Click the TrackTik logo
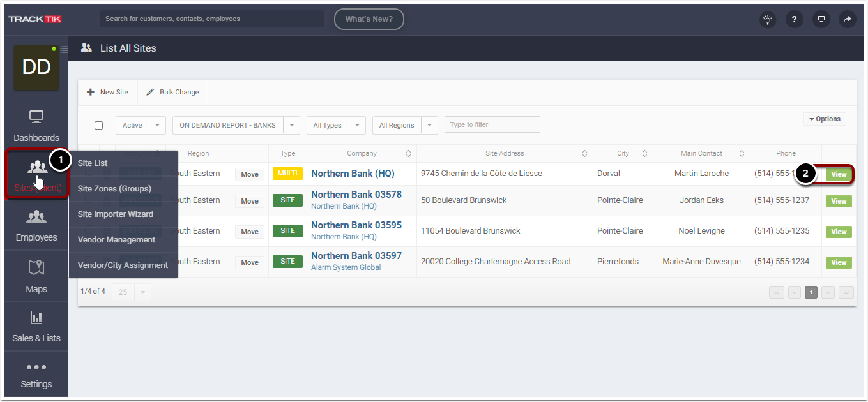Screen dimensions: 868x402 tap(35, 19)
